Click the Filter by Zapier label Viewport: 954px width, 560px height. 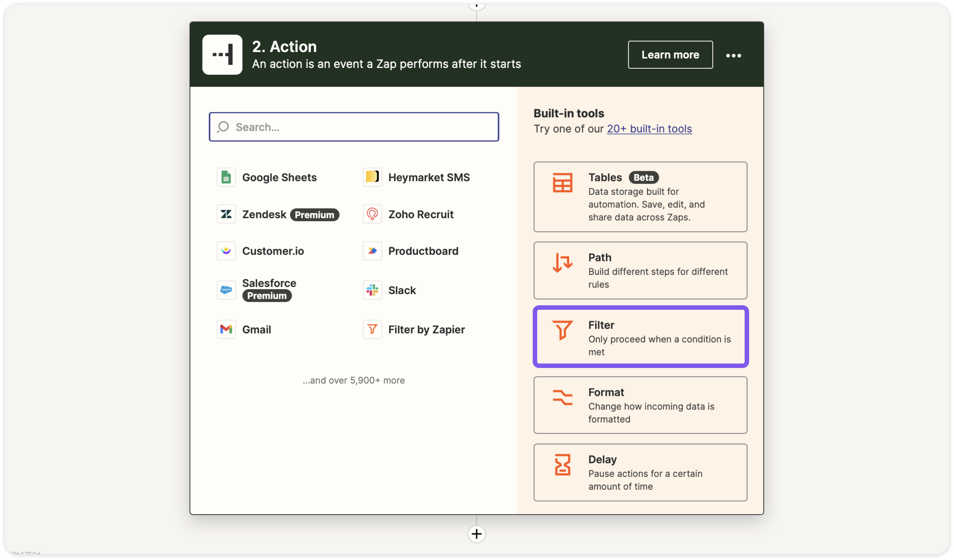[x=426, y=330]
